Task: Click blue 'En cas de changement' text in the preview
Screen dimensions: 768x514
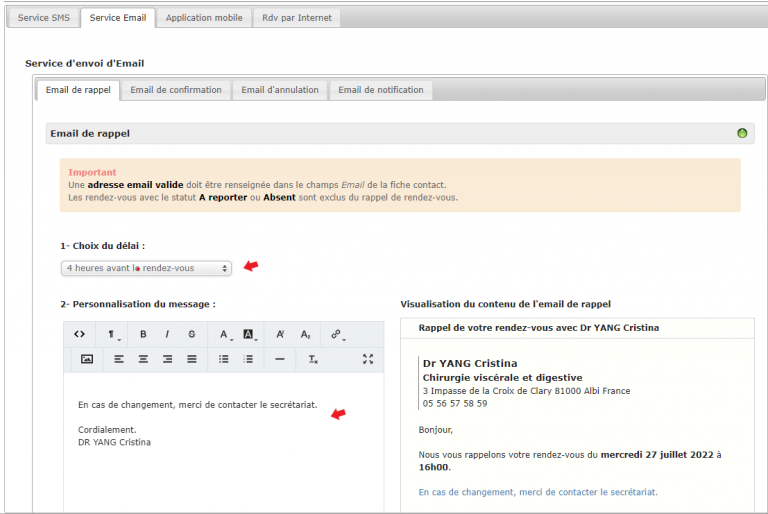Action: coord(538,492)
